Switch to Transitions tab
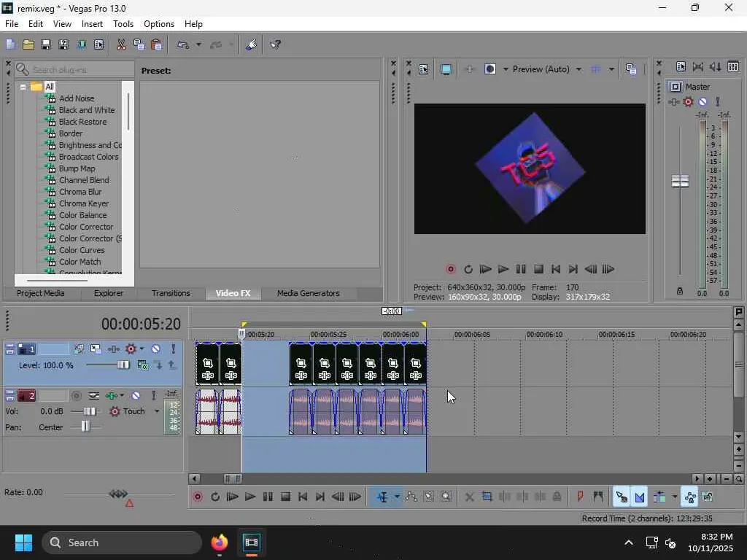The width and height of the screenshot is (747, 560). tap(171, 293)
